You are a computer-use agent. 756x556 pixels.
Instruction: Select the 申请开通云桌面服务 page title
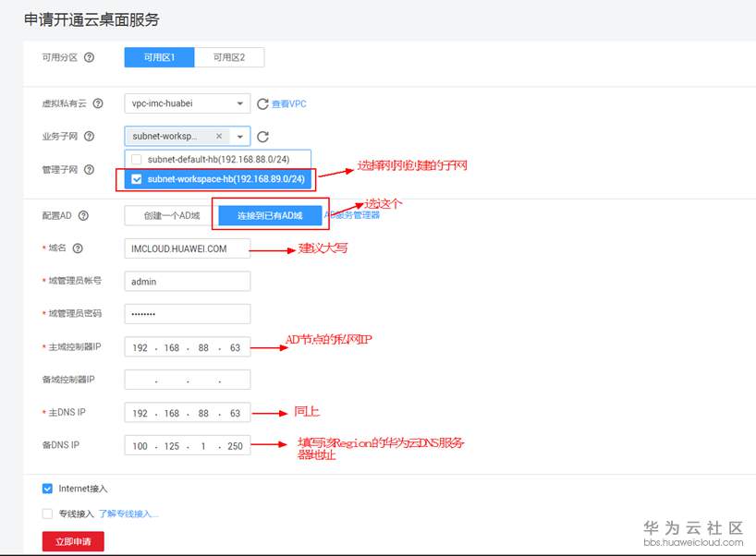click(x=91, y=19)
